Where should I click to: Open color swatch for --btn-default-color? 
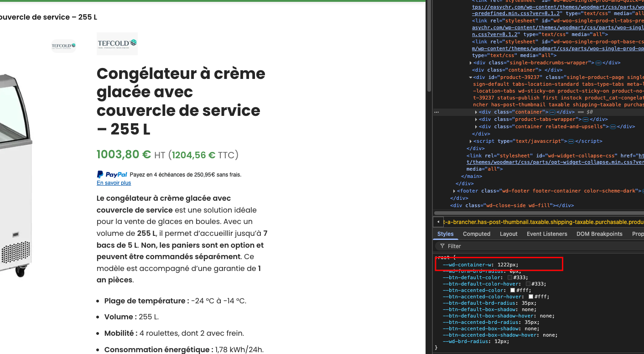point(510,277)
